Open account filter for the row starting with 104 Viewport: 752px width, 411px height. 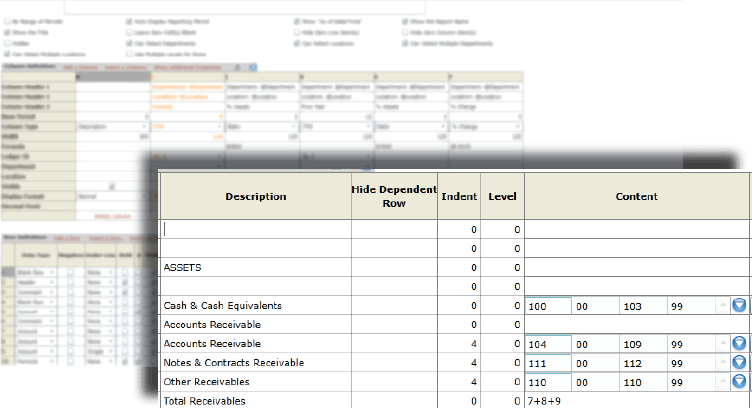pyautogui.click(x=739, y=343)
